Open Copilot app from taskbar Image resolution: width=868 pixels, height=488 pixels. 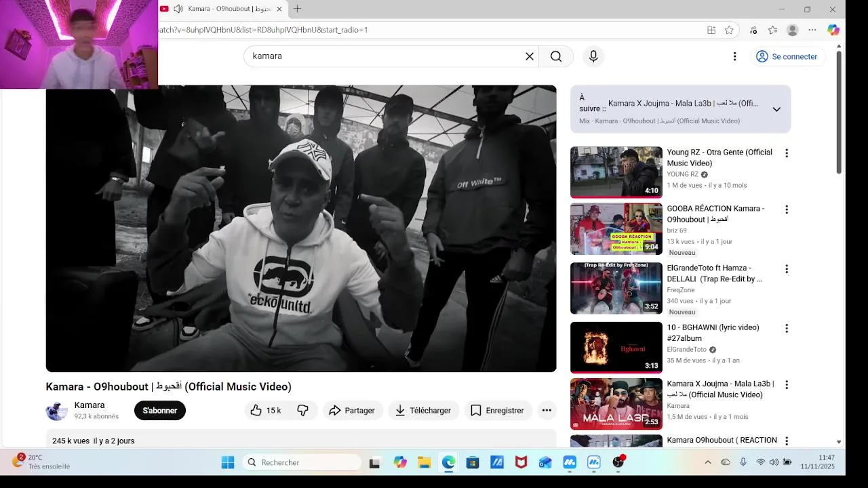400,462
